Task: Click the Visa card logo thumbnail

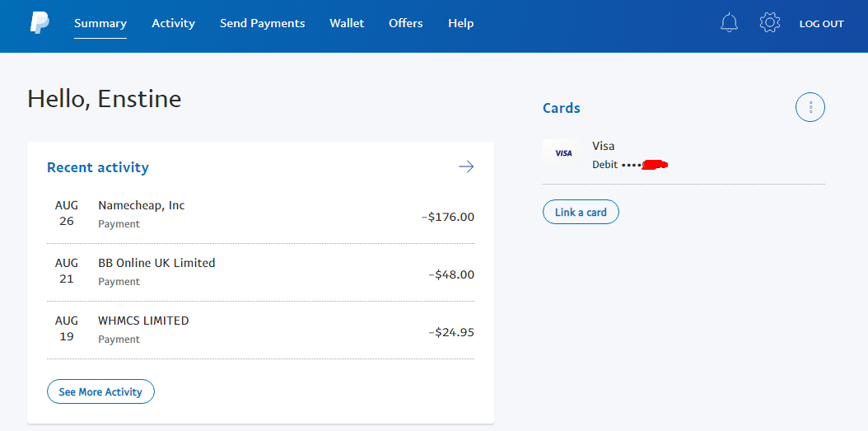Action: tap(563, 153)
